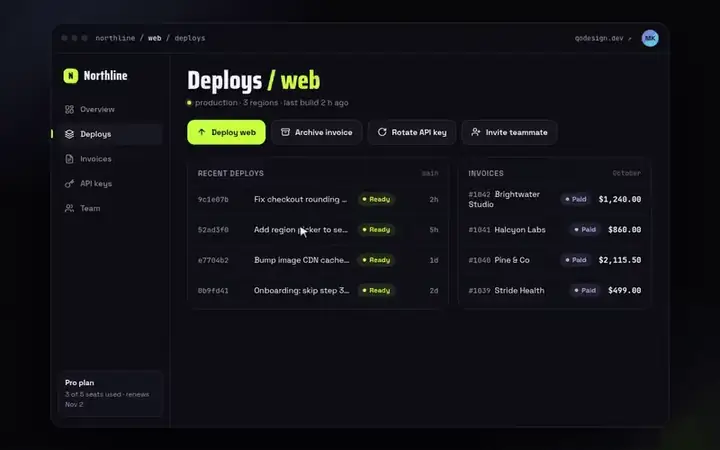Select deploy commit e7704b2
Screen dimensions: 720x450
tap(213, 260)
